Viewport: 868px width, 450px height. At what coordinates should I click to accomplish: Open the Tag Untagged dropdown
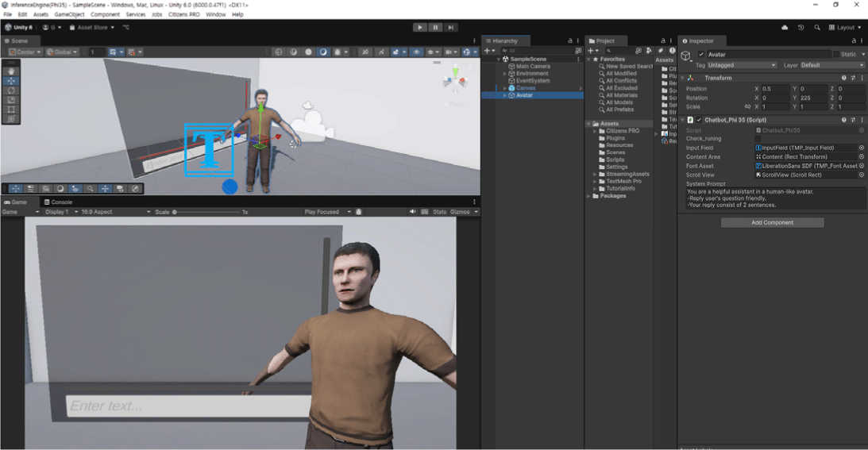pos(742,65)
